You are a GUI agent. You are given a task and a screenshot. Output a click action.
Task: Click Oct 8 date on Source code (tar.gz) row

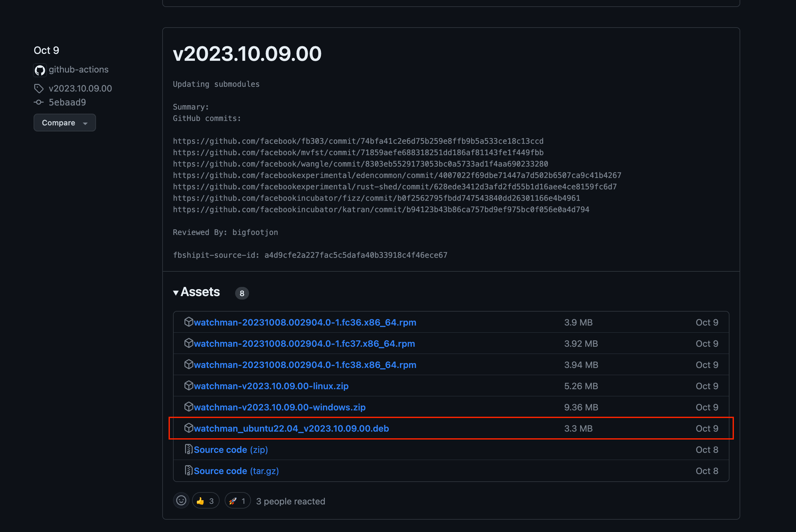point(707,471)
